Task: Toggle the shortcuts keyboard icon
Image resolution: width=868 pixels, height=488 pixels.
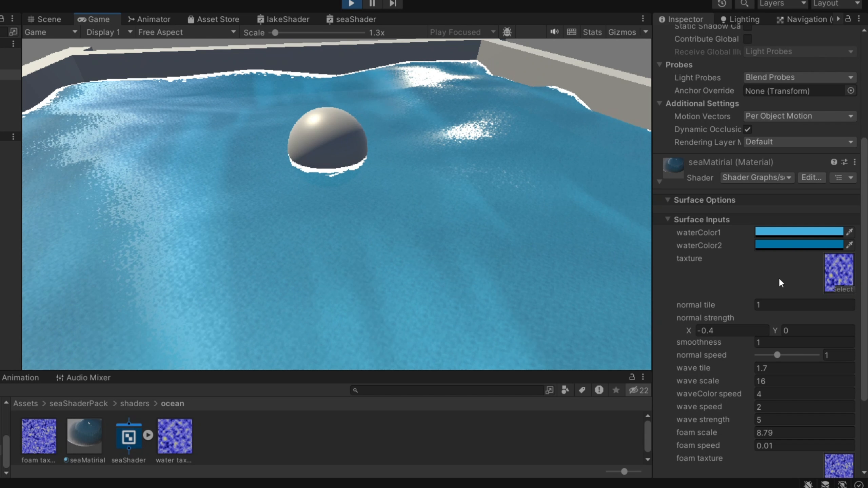Action: [x=572, y=32]
